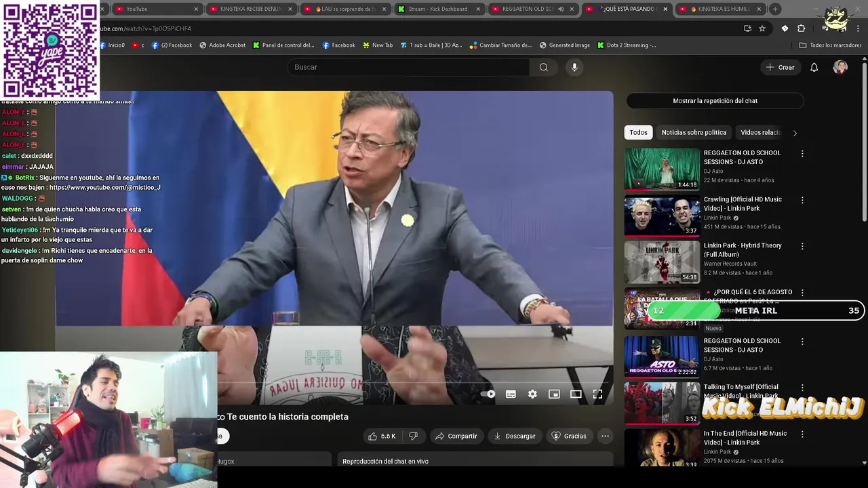Click the Compartir button
868x488 pixels.
tap(456, 436)
